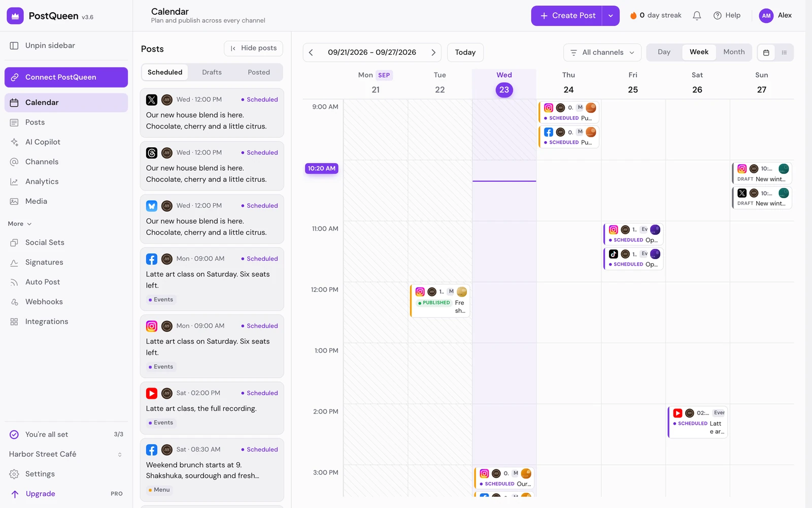Open Social Sets page
Screen dimensions: 812x508
(66, 242)
